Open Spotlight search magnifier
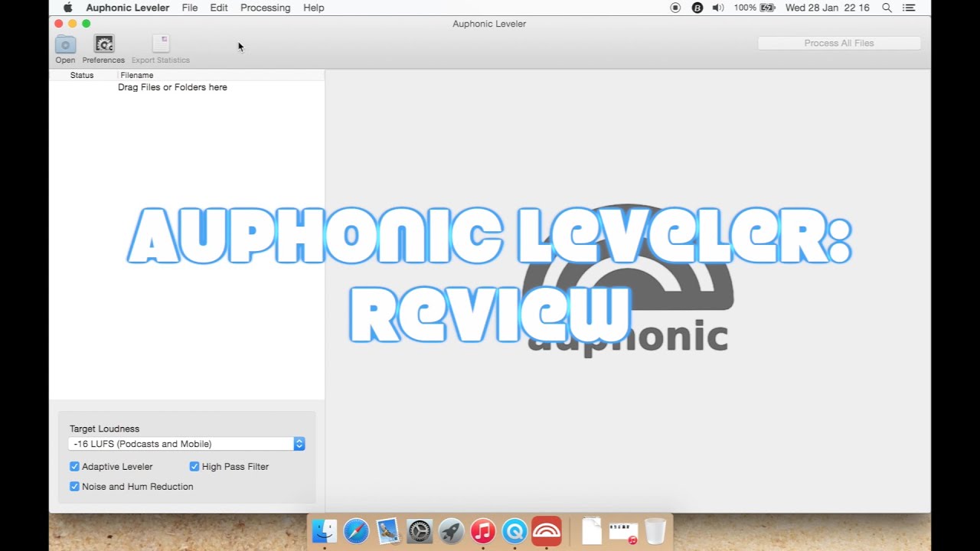Viewport: 980px width, 551px height. (887, 8)
